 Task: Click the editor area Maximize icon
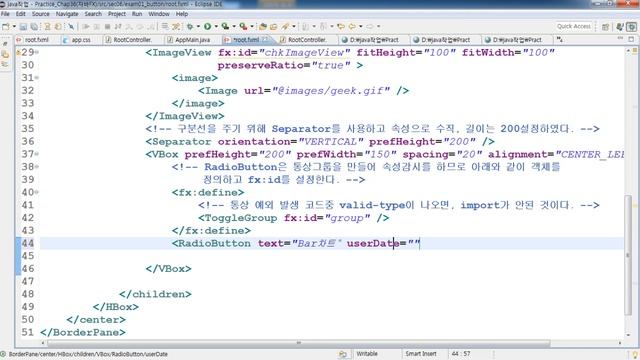pyautogui.click(x=631, y=39)
